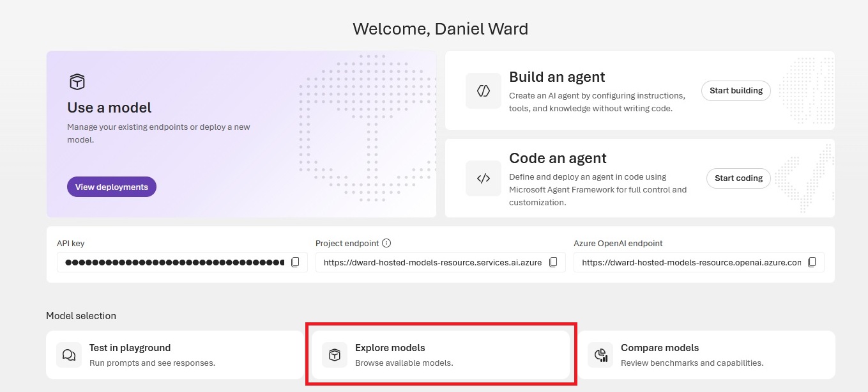Image resolution: width=868 pixels, height=392 pixels.
Task: Copy the API key with its copy icon
Action: pos(295,262)
